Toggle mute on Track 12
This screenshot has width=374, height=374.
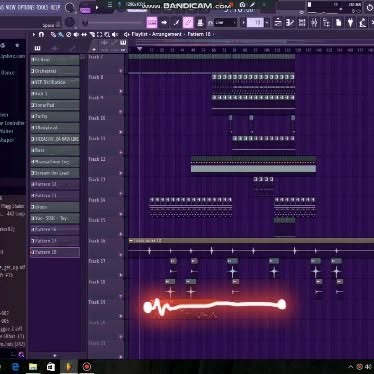coord(121,173)
